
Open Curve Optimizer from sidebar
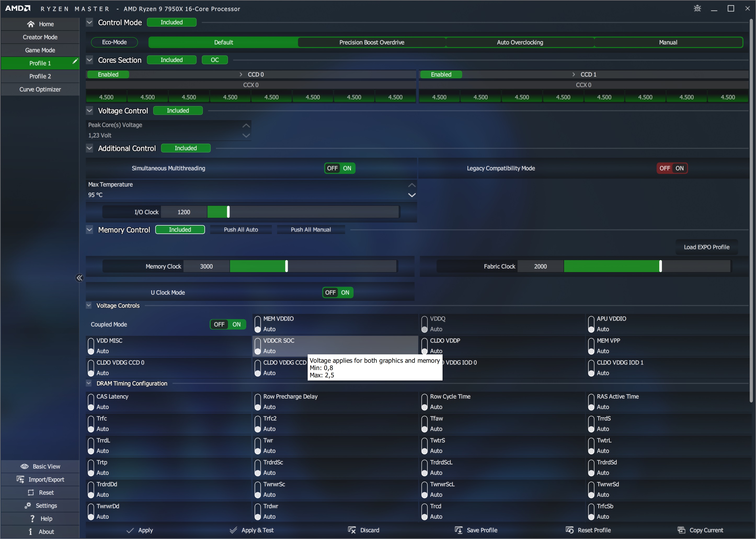(40, 89)
